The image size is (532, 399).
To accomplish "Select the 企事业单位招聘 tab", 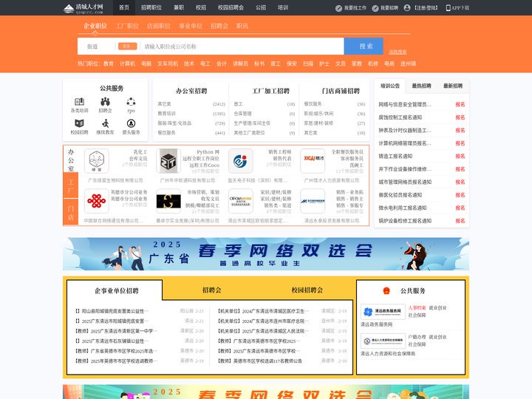I will coord(116,291).
